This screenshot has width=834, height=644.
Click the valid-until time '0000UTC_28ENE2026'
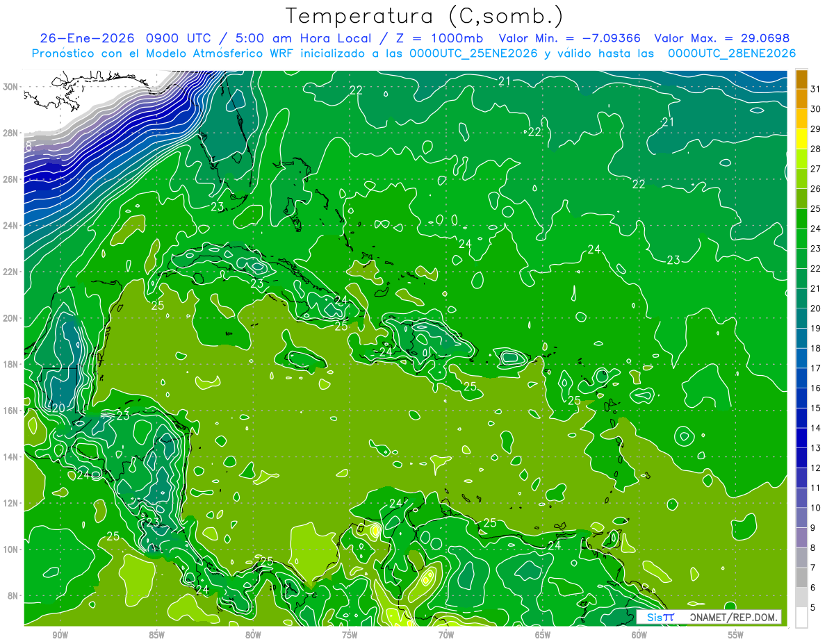point(731,53)
